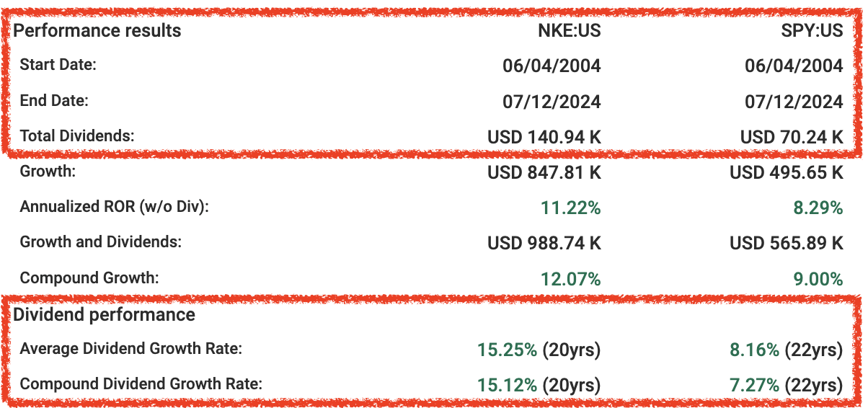Click the End Date row label
The image size is (868, 408).
(54, 101)
